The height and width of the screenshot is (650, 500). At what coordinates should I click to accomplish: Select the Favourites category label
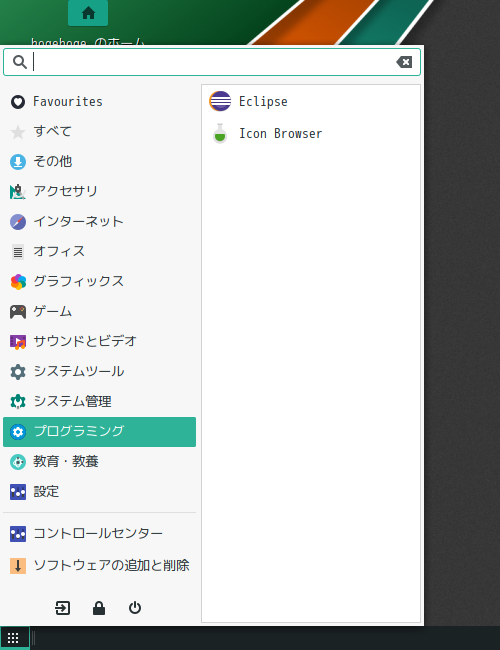68,102
